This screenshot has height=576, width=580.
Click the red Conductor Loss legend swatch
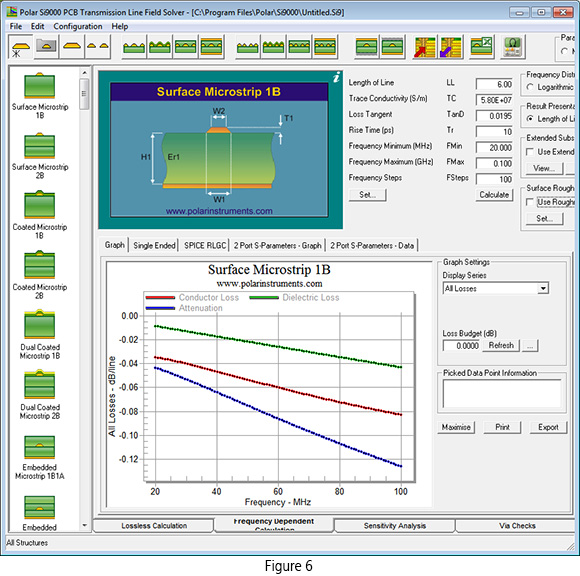(160, 297)
